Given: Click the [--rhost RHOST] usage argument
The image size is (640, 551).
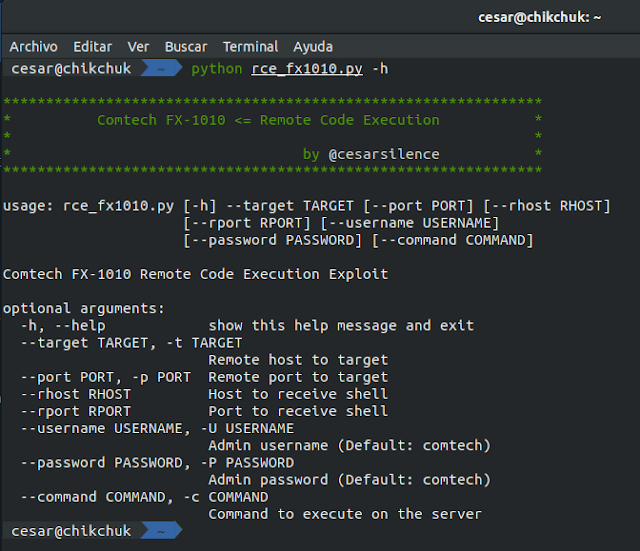Looking at the screenshot, I should pyautogui.click(x=547, y=206).
